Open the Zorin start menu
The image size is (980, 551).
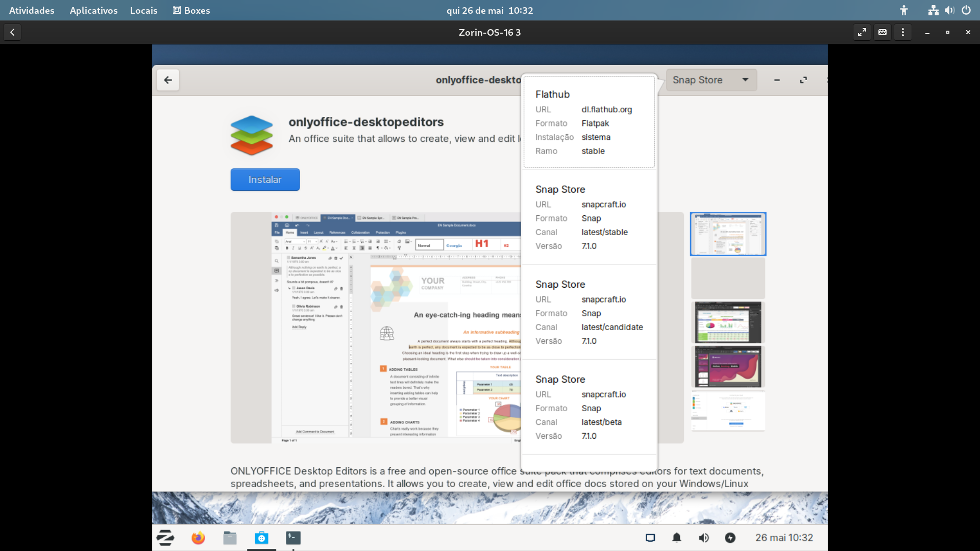(165, 538)
